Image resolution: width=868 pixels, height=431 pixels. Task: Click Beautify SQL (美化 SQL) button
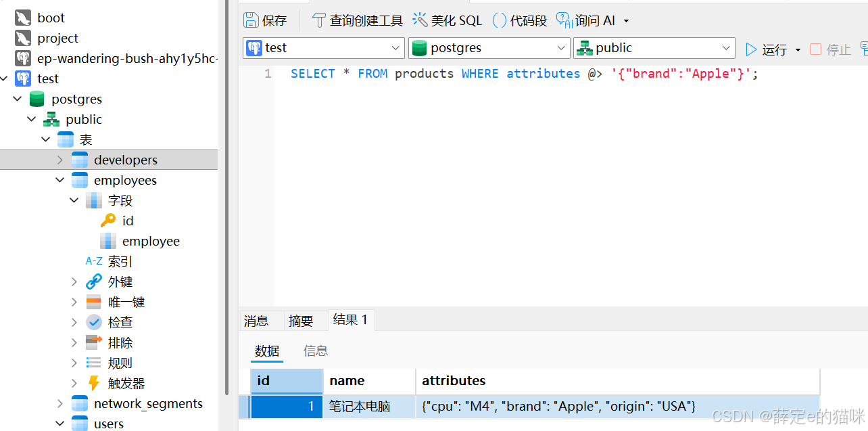pos(448,20)
